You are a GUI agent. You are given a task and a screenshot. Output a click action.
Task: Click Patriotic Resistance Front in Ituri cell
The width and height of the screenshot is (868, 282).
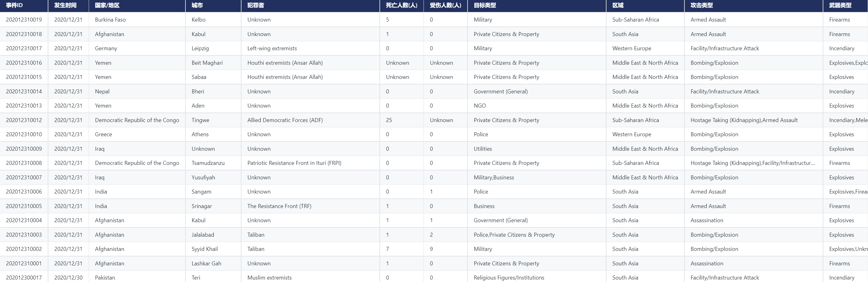point(294,163)
